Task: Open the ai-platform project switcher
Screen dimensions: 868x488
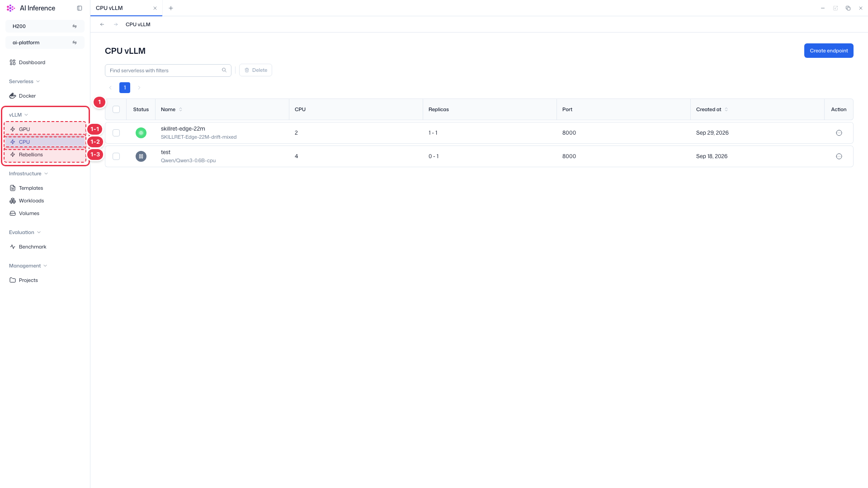Action: click(x=45, y=42)
